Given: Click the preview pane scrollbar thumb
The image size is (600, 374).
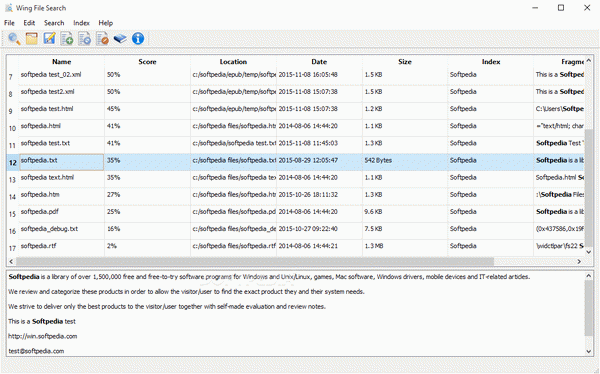Looking at the screenshot, I should (589, 308).
